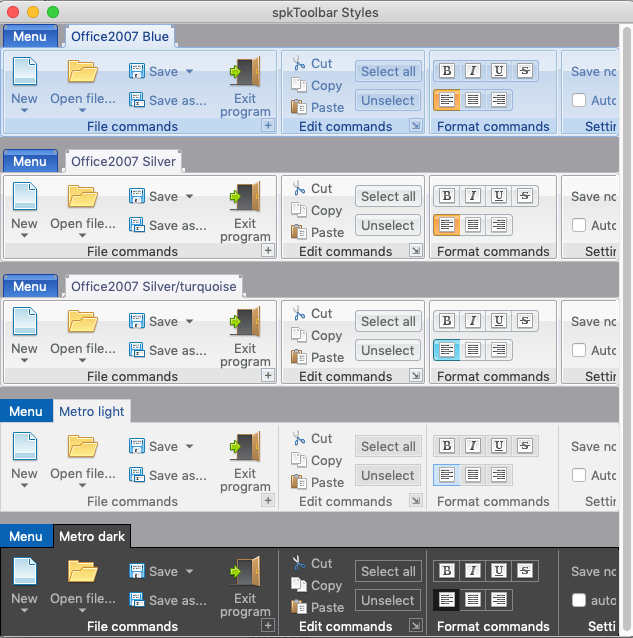The width and height of the screenshot is (633, 638).
Task: Click Select all in Metro light toolbar
Action: tap(389, 446)
